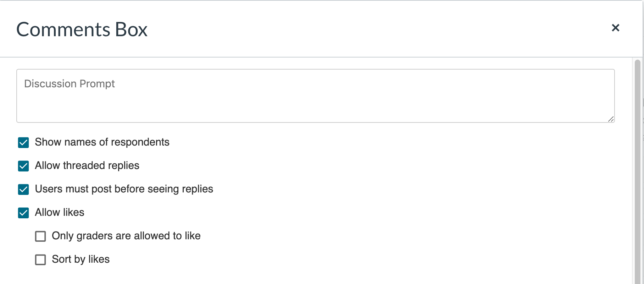Click 'Users must post before seeing replies' label text
The image size is (644, 284).
pyautogui.click(x=124, y=189)
